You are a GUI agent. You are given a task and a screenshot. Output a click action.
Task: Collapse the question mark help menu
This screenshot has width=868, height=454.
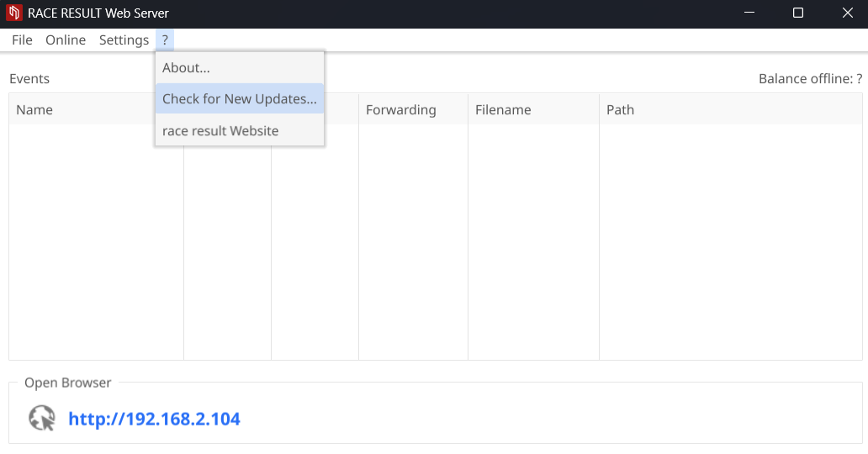(165, 40)
